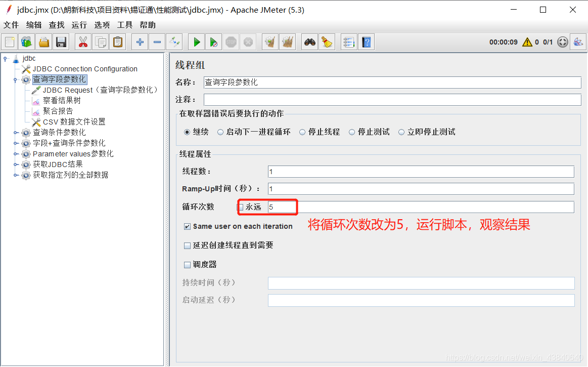This screenshot has height=367, width=588.
Task: Collapse all nodes with minus icon
Action: point(157,42)
